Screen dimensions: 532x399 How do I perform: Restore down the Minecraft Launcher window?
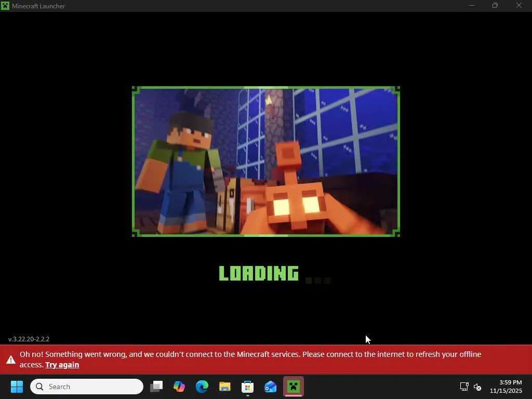pos(495,6)
